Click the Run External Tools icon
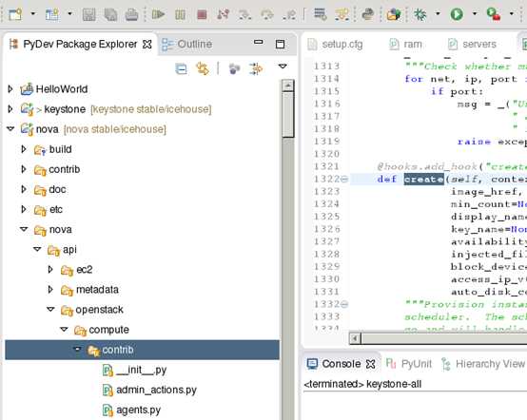 click(494, 14)
